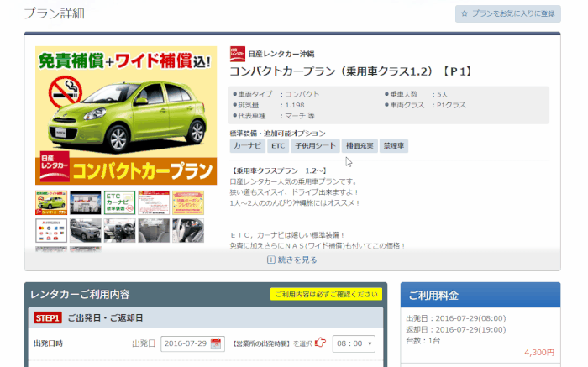Click the プランをお気に入りに登録 button
This screenshot has height=367, width=588.
tap(507, 14)
